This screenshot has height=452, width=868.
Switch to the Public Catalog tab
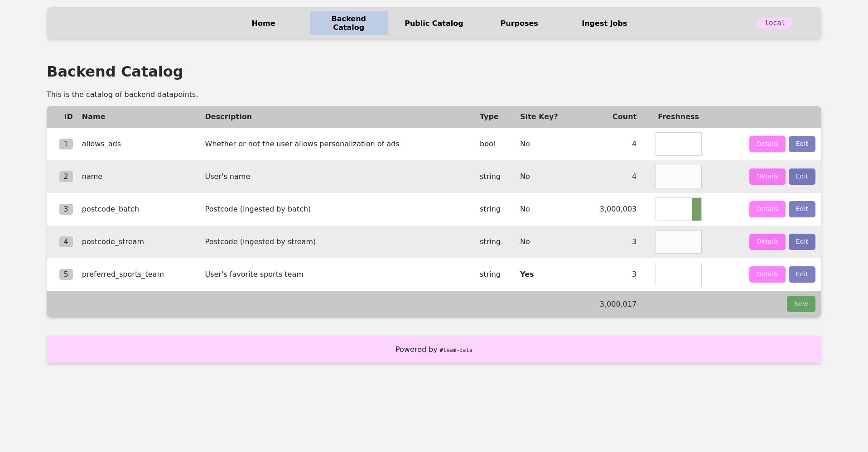434,23
